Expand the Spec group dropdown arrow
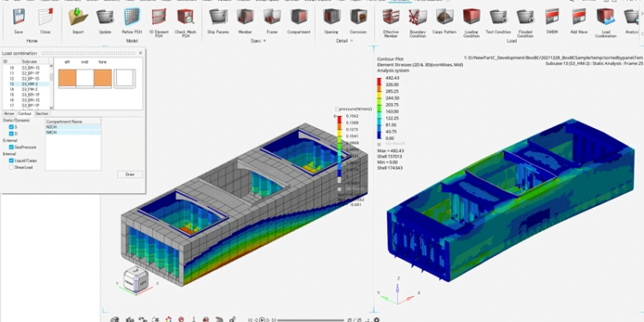 coord(265,41)
